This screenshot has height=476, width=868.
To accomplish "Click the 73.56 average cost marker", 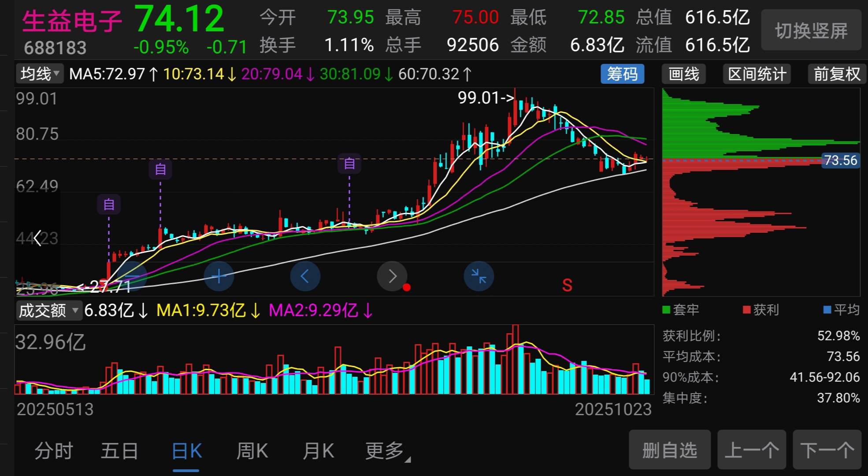I will point(841,160).
